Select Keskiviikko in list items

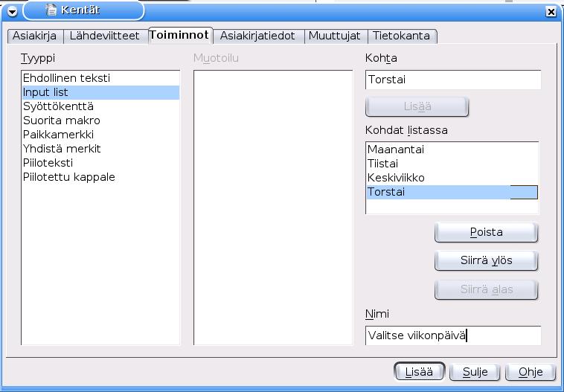tap(452, 178)
